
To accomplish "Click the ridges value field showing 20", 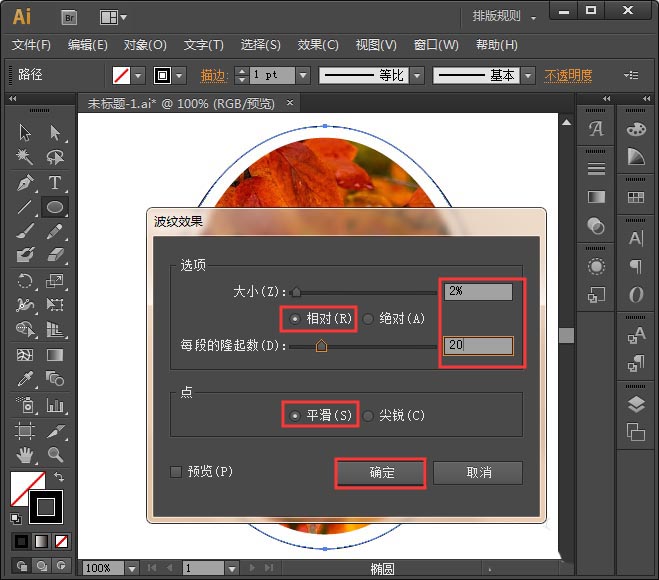I will [478, 345].
